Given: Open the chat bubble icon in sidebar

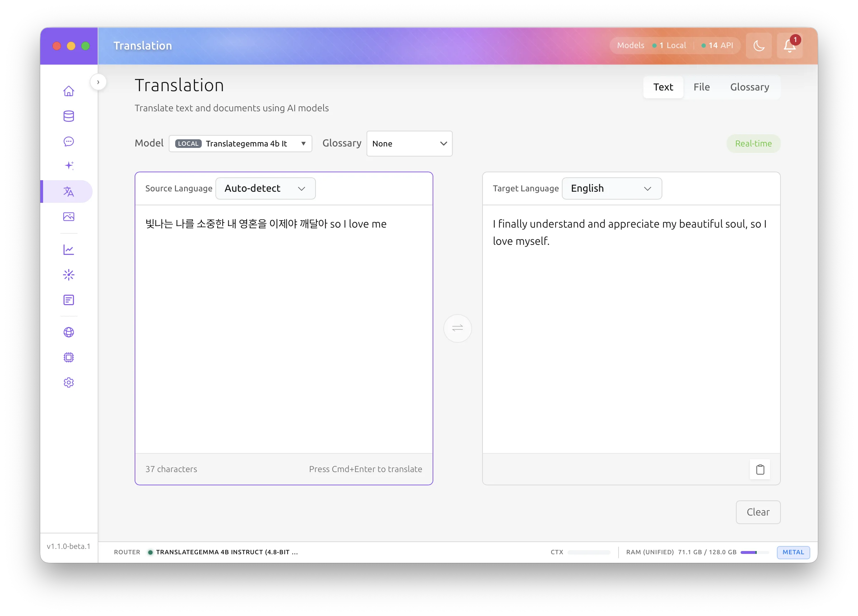Looking at the screenshot, I should [69, 141].
